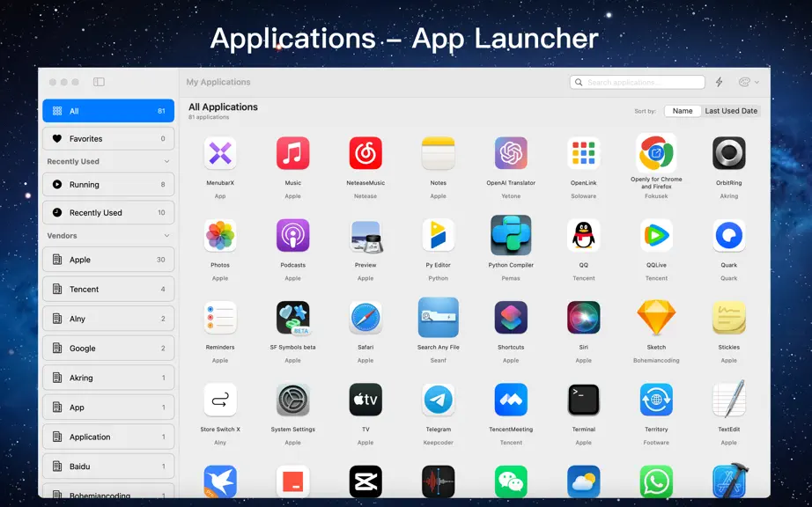Open Python Compiler app
This screenshot has height=507, width=812.
pyautogui.click(x=511, y=235)
